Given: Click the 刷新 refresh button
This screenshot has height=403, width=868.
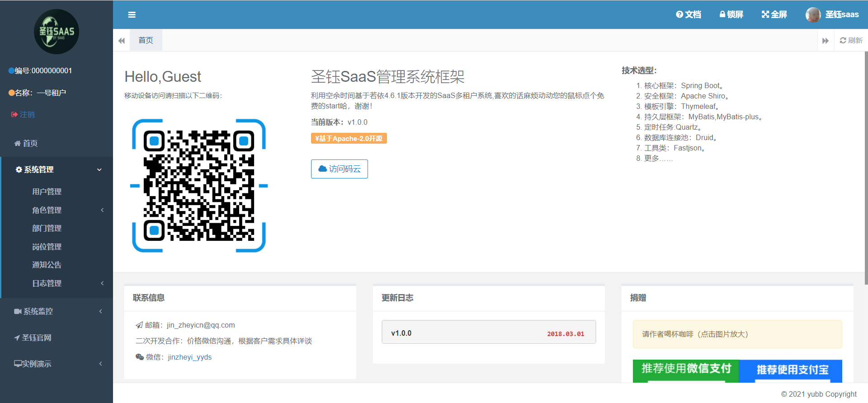Looking at the screenshot, I should [x=851, y=41].
